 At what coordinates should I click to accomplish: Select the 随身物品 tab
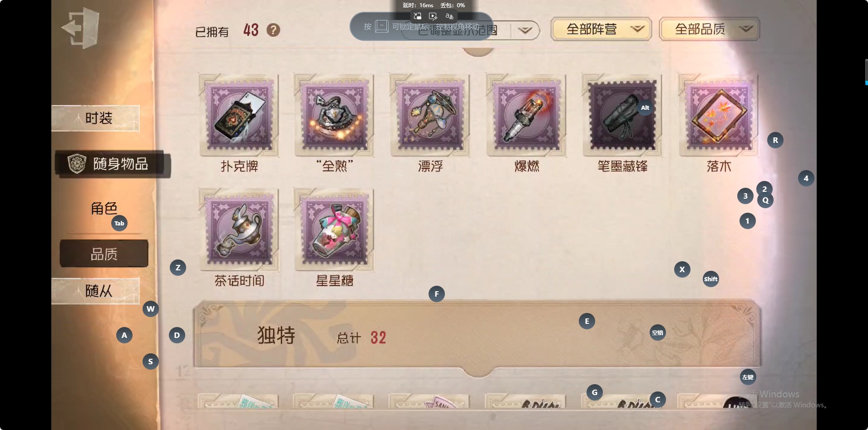tap(113, 164)
